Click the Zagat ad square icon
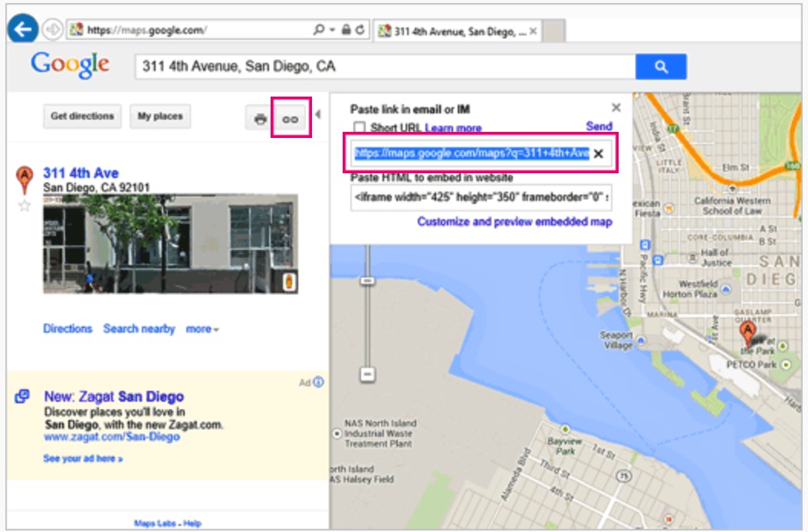 [22, 396]
